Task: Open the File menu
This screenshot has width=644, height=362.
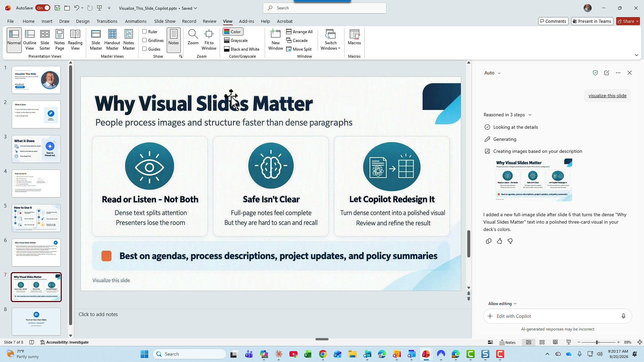Action: [x=10, y=21]
